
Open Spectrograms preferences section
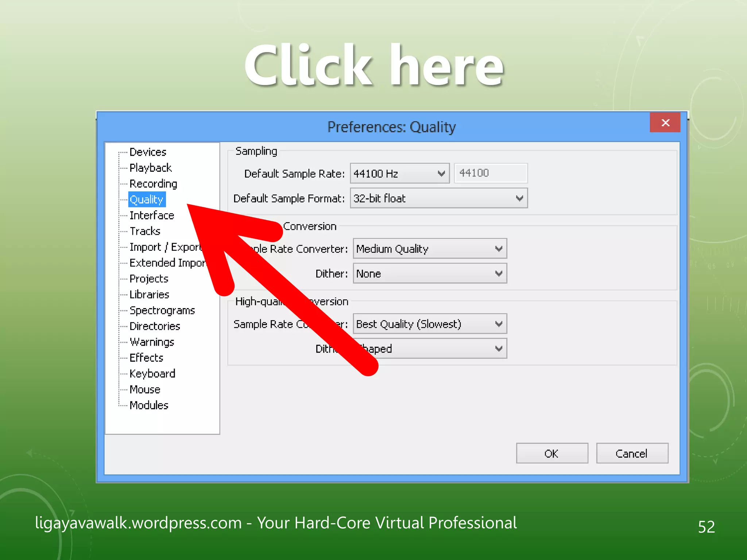click(x=162, y=310)
